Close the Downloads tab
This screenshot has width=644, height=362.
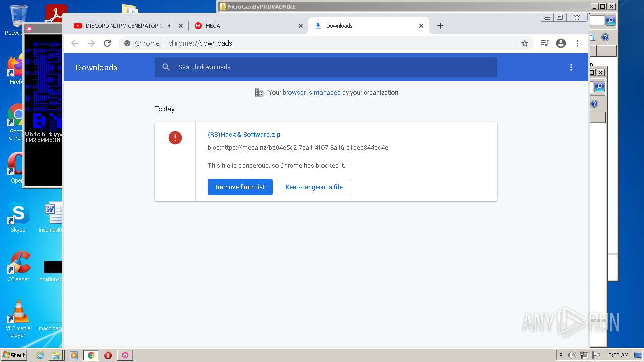tap(421, 26)
